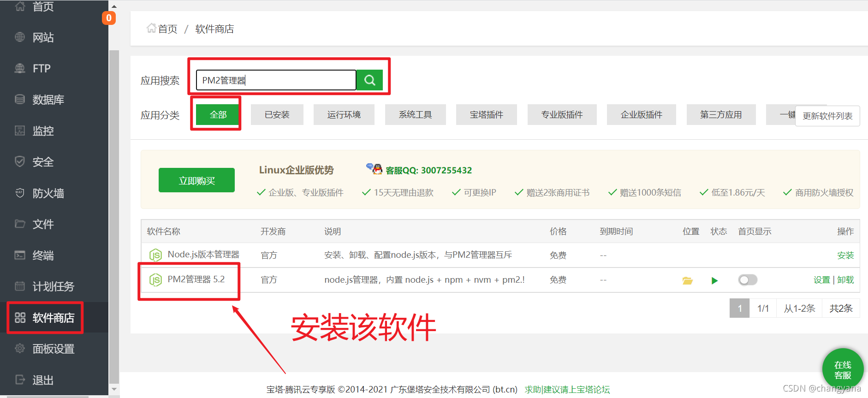Click 设置 link for PM2 manager
The width and height of the screenshot is (868, 398).
[x=822, y=280]
